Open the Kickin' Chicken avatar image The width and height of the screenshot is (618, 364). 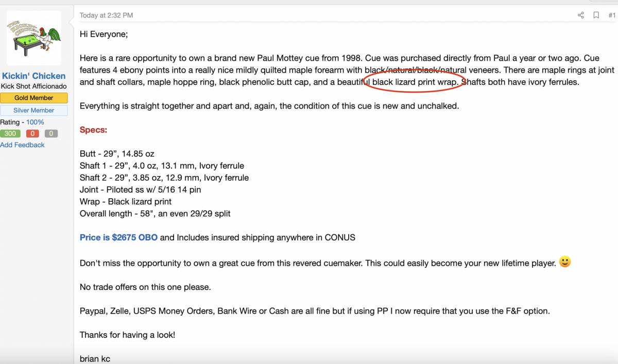[x=34, y=38]
